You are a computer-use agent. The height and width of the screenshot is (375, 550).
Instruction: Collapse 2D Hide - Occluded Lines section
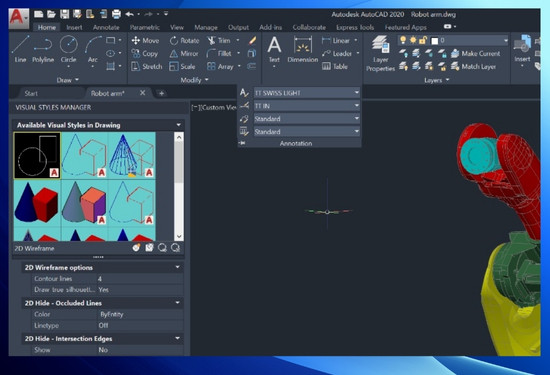coord(177,303)
